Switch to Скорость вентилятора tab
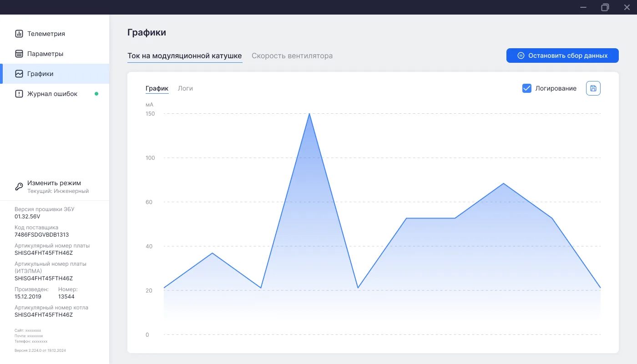 pyautogui.click(x=292, y=56)
